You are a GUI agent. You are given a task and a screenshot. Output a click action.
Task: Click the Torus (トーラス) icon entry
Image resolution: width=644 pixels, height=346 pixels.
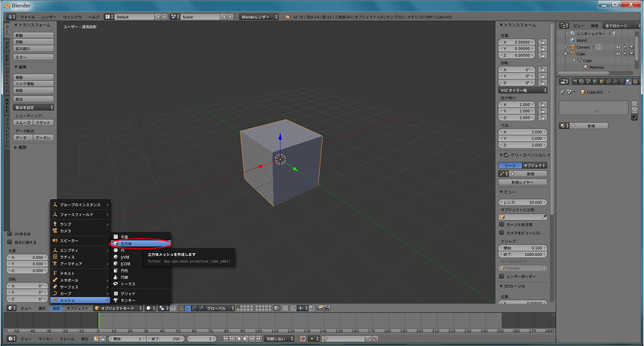coord(115,283)
